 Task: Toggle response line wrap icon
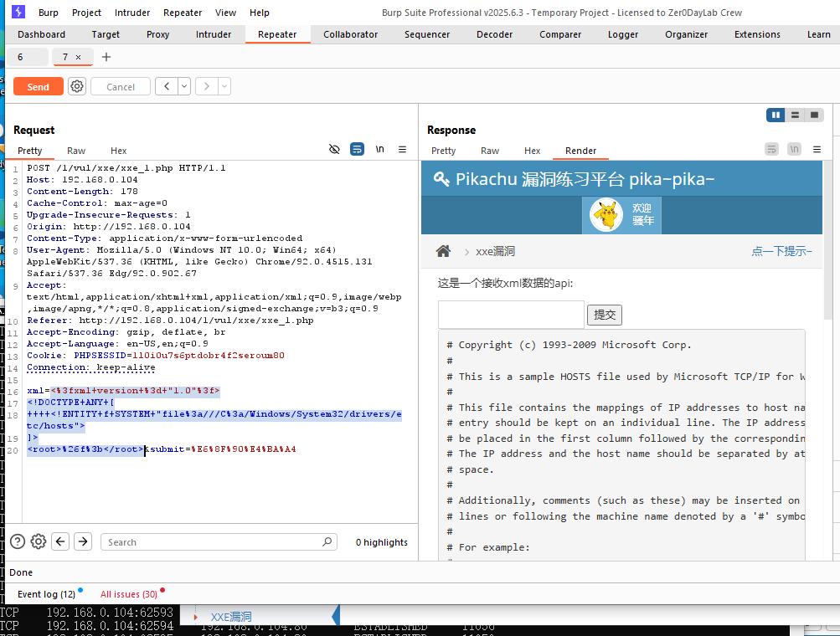pyautogui.click(x=771, y=149)
